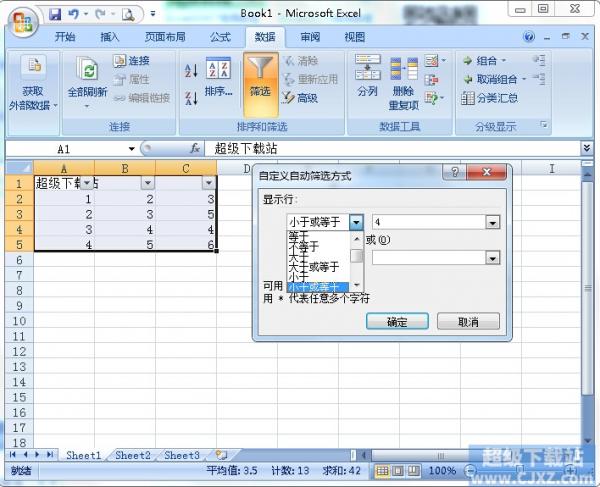Click the 删除重复项 (Remove Duplicates) icon
The image size is (600, 487).
(403, 80)
